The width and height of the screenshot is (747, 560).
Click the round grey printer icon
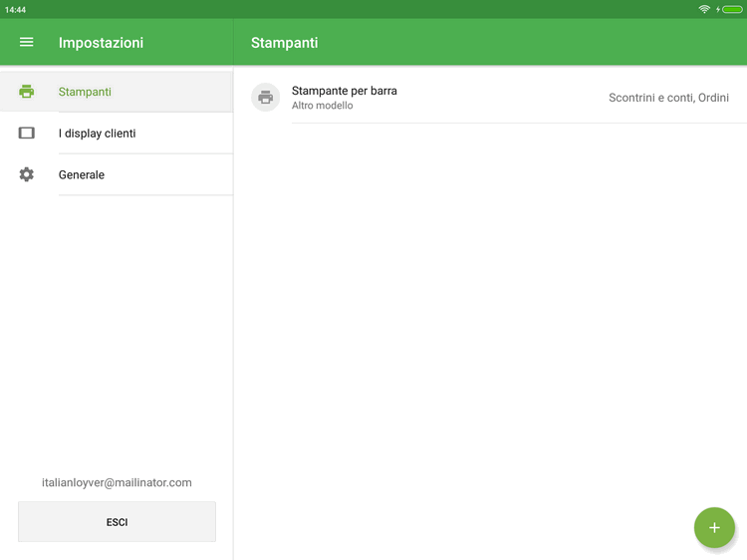pos(266,97)
